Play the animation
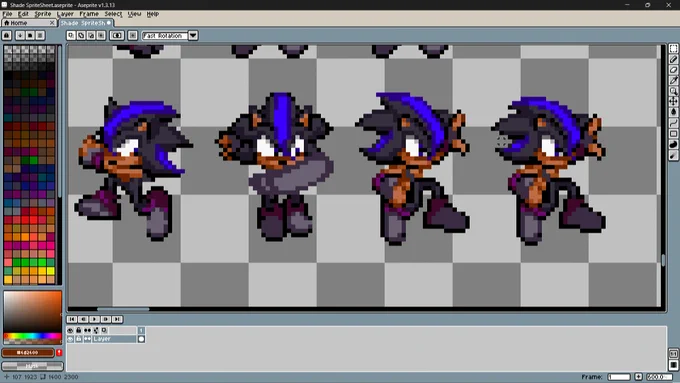This screenshot has width=680, height=383. pos(95,319)
